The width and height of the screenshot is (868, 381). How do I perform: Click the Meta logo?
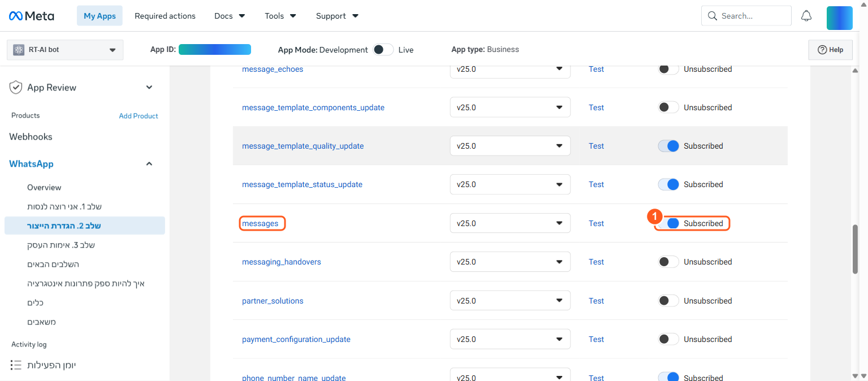point(32,16)
